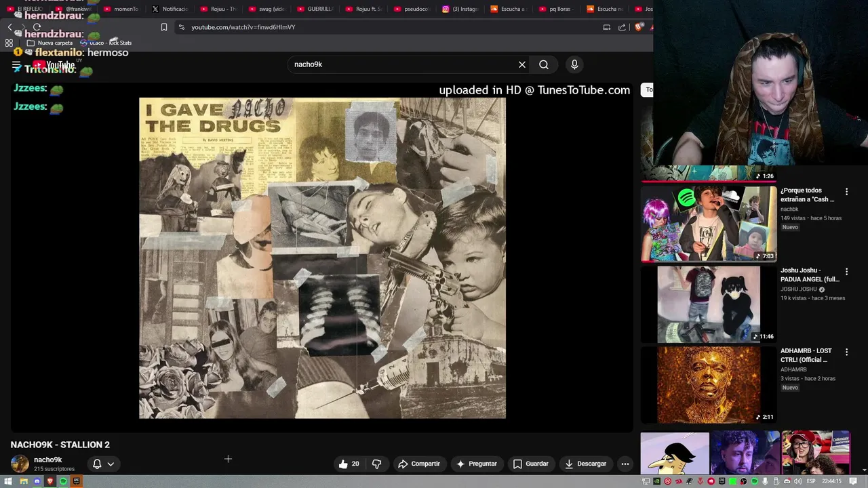Open options menu for '¿Porque todos extrañan' video
The height and width of the screenshot is (488, 868).
pyautogui.click(x=846, y=192)
